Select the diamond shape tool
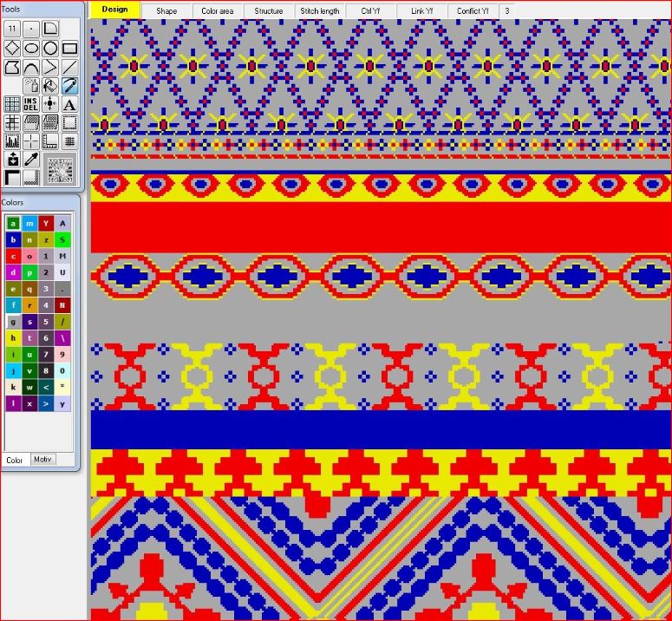The image size is (672, 621). [x=12, y=49]
